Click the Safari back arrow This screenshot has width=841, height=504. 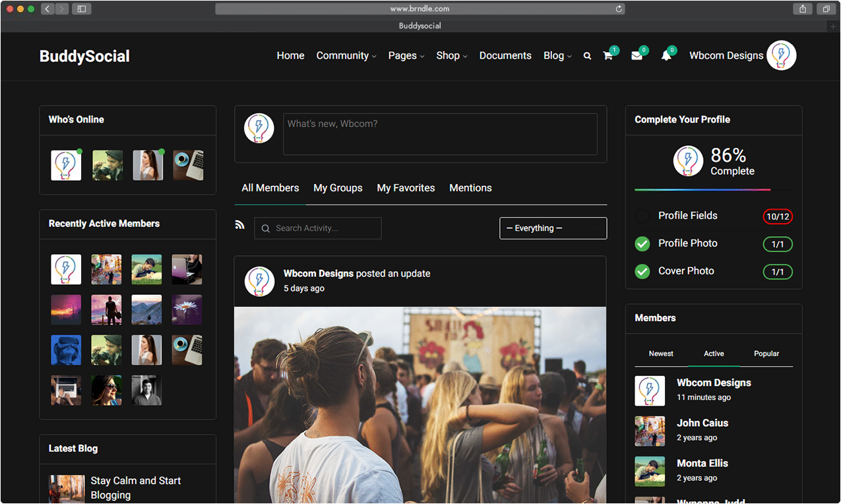tap(47, 9)
